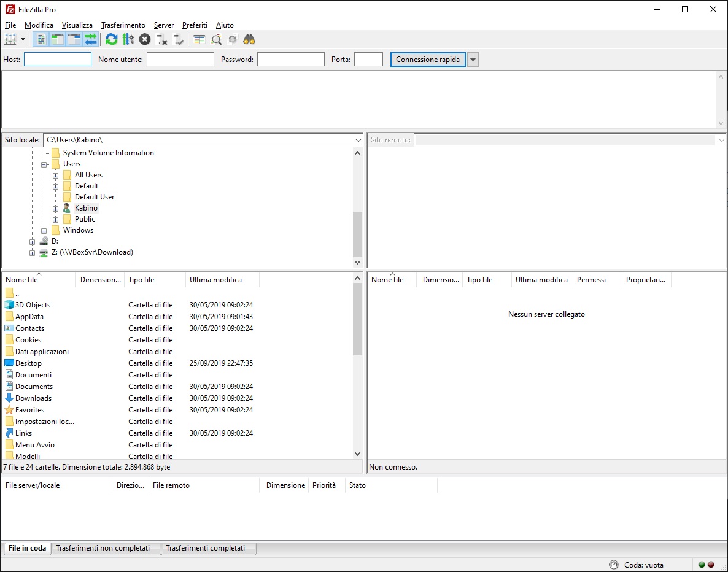Expand the Default folder node
This screenshot has height=572, width=728.
tap(55, 187)
